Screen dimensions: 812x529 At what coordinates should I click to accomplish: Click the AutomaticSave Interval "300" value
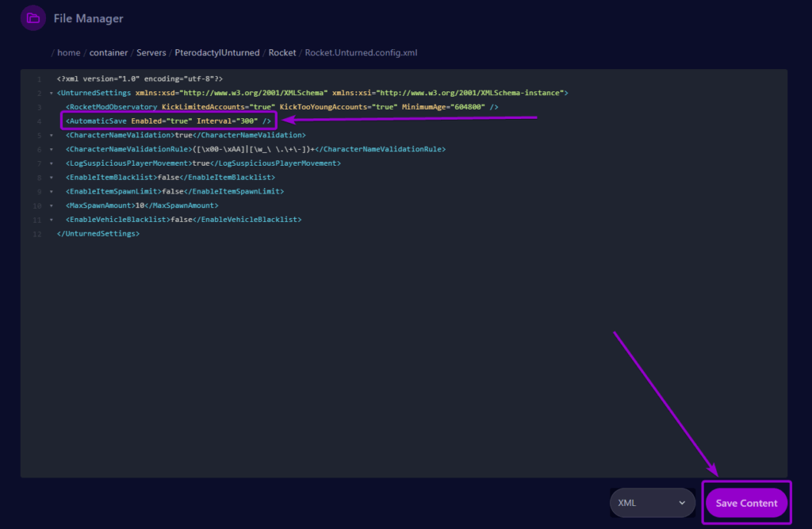click(x=247, y=121)
